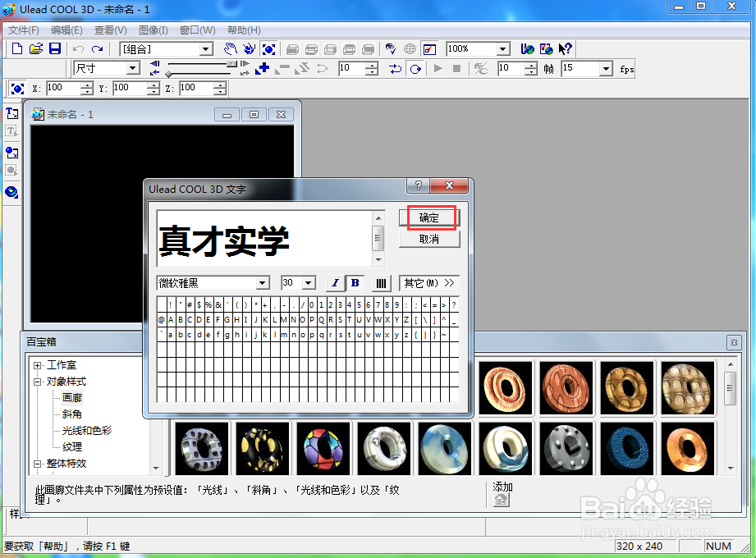Add a key frame with the blue plus

263,69
